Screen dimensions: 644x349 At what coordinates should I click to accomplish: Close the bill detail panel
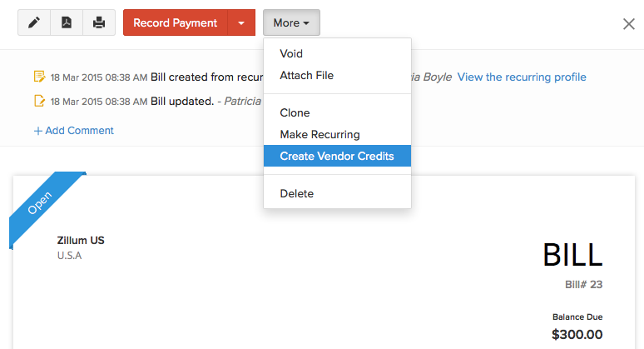(x=629, y=23)
